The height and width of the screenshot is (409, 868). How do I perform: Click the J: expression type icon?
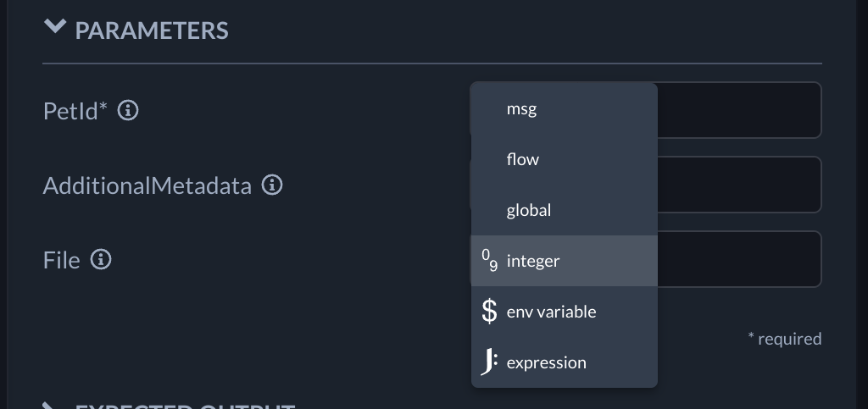click(489, 362)
